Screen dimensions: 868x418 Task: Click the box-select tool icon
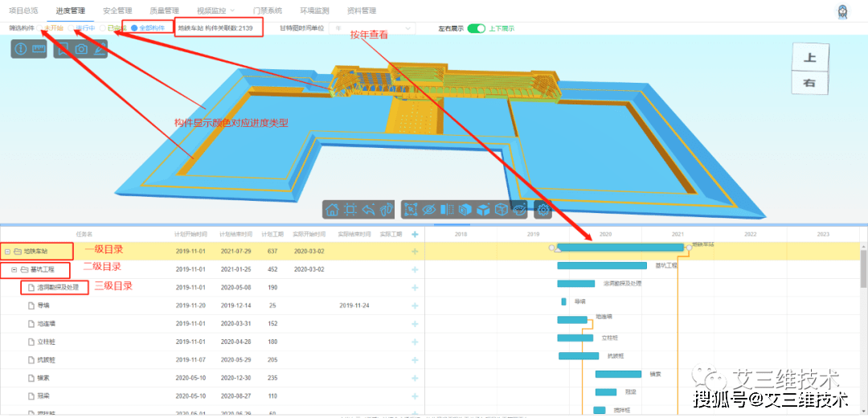(x=411, y=210)
